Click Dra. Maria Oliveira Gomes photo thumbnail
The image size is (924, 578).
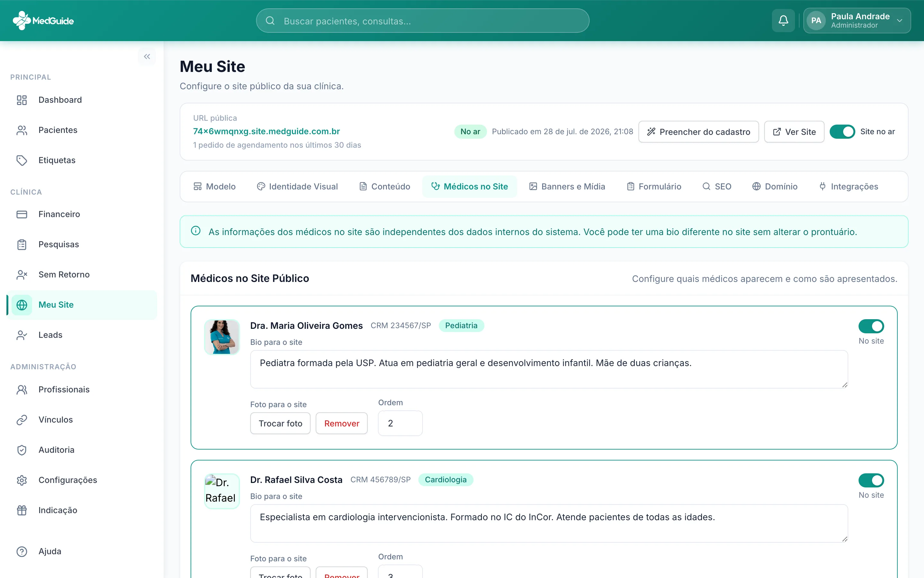tap(222, 337)
